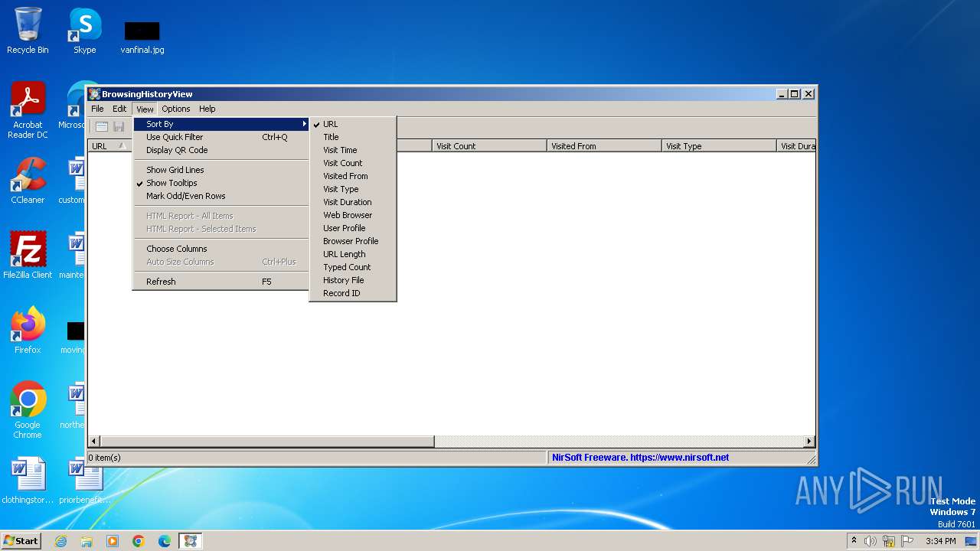
Task: Select the vanfinal.jpg desktop file
Action: (142, 37)
